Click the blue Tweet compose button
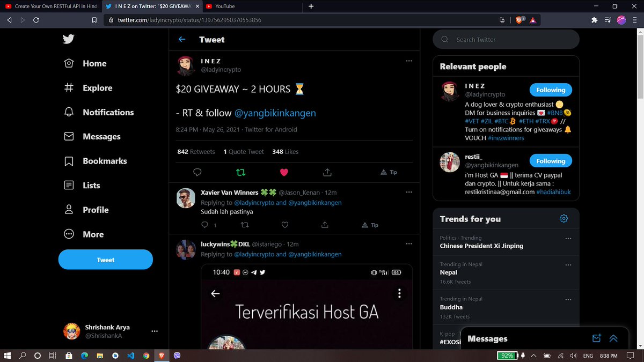The image size is (644, 362). click(106, 260)
